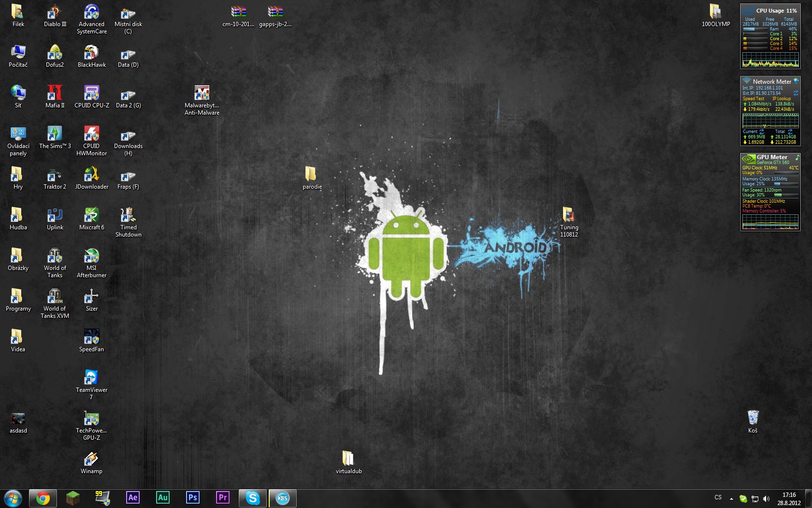
Task: Click IP Lookup in Network Meter
Action: [x=782, y=99]
